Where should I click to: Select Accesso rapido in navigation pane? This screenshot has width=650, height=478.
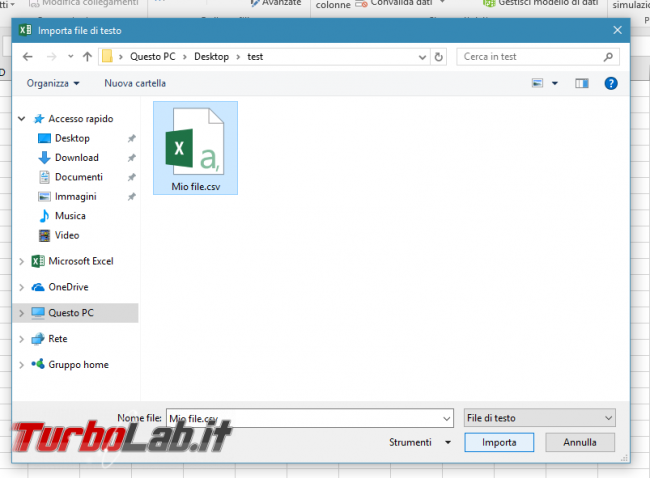pyautogui.click(x=81, y=119)
